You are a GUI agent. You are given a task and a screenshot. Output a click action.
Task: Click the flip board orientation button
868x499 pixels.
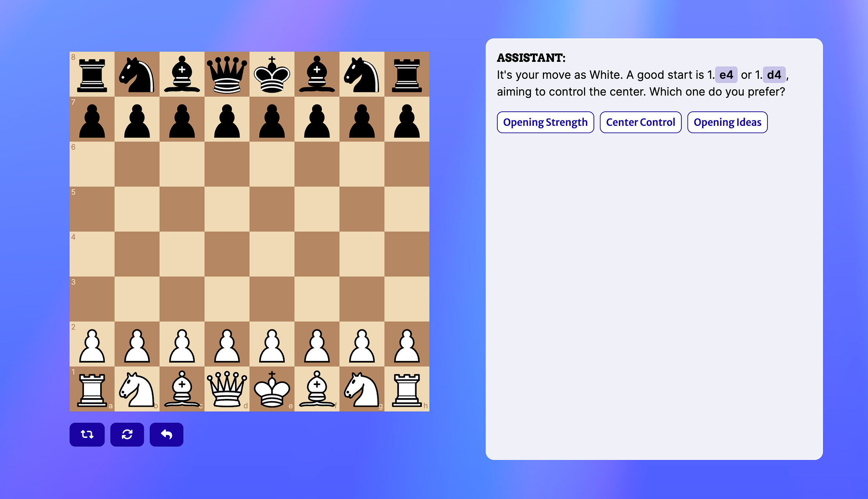(x=87, y=434)
